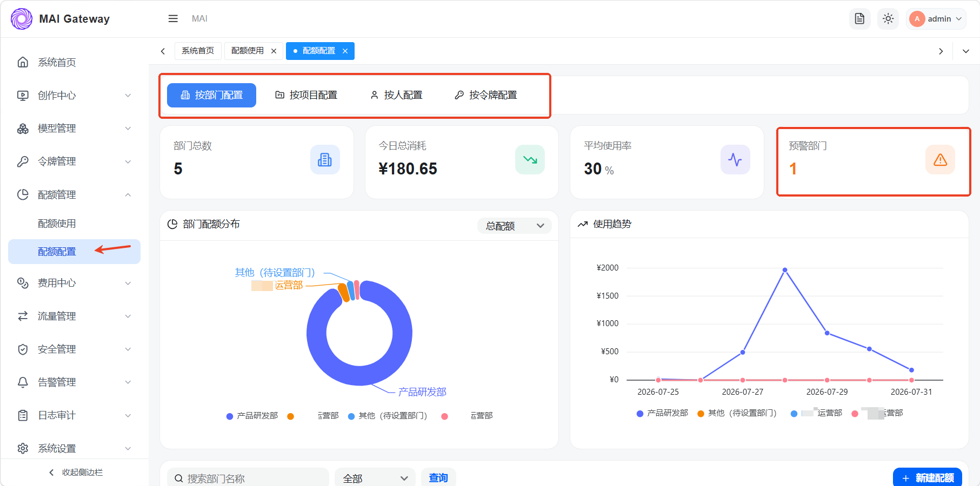Viewport: 980px width, 486px height.
Task: Click 收起侧边栏 to collapse the sidebar
Action: click(x=76, y=473)
